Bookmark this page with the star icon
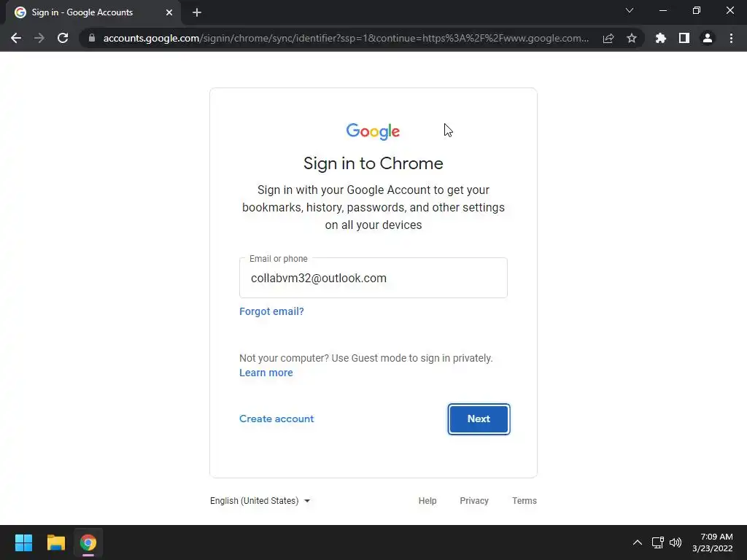Viewport: 747px width, 560px height. pyautogui.click(x=632, y=38)
